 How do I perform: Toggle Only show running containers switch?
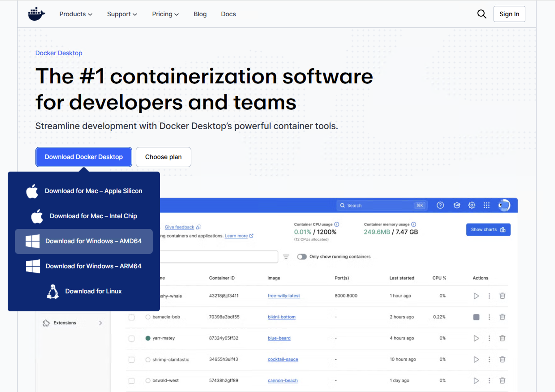coord(302,256)
